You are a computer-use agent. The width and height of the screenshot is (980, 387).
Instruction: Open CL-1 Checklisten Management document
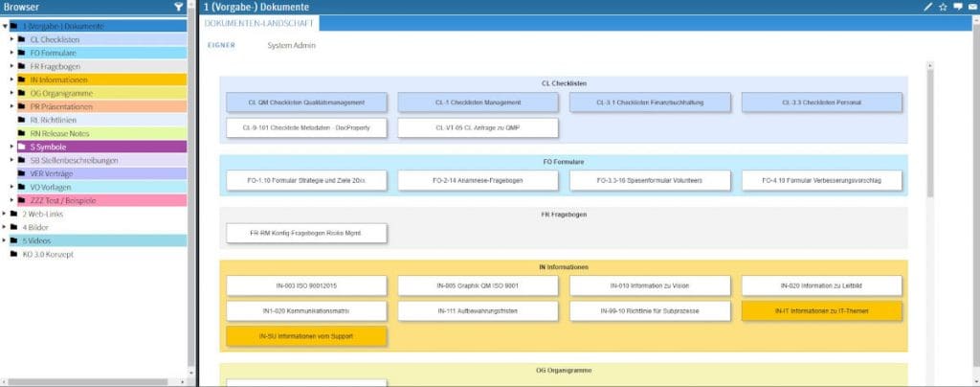click(478, 102)
